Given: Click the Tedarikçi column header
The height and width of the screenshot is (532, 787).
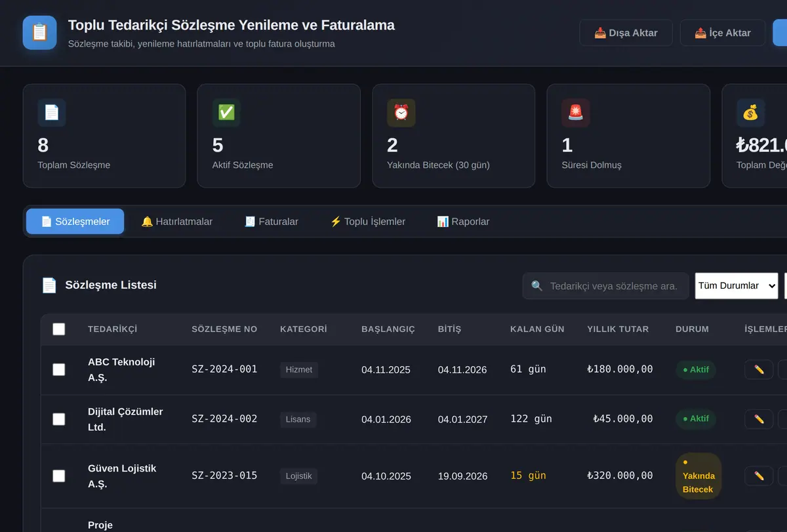Looking at the screenshot, I should click(x=113, y=329).
